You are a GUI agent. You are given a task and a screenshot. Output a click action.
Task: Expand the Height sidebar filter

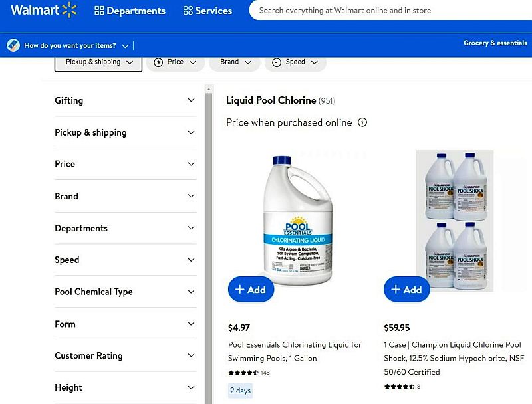(x=125, y=387)
